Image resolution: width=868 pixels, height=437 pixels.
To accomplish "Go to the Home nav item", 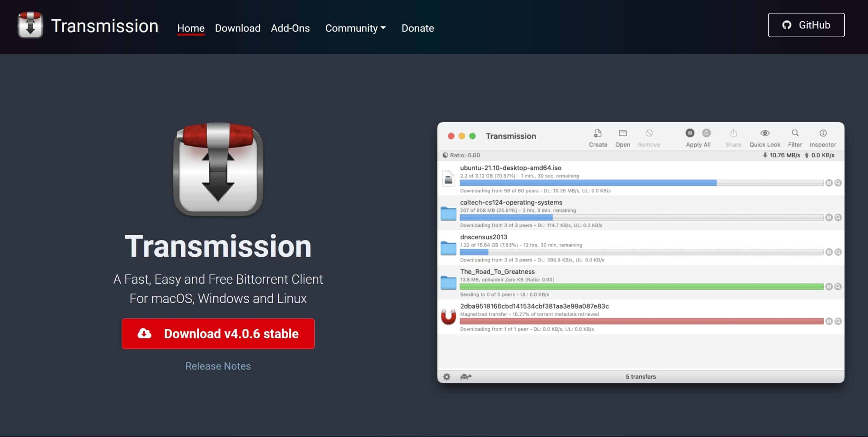I will click(x=191, y=28).
